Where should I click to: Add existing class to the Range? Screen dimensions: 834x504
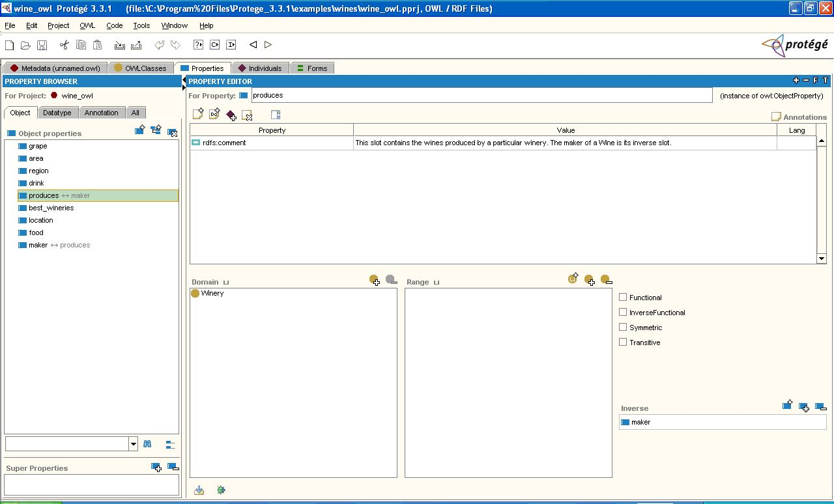(590, 280)
